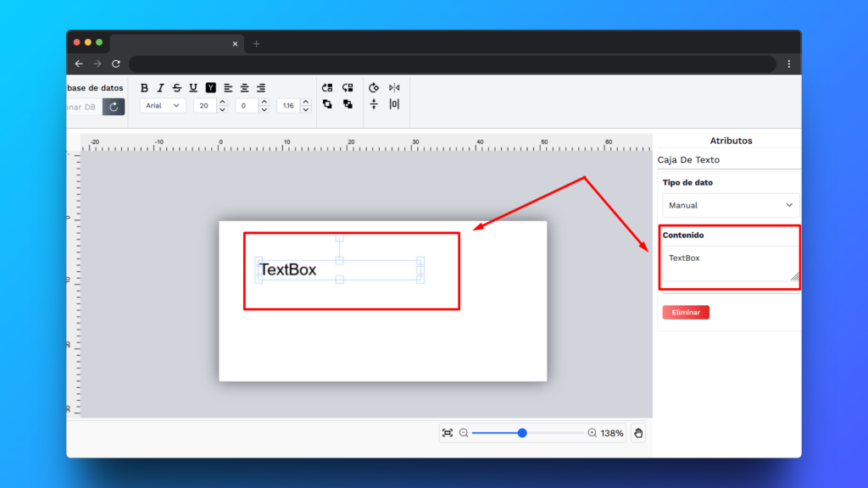This screenshot has height=488, width=868.
Task: Open a new browser tab
Action: tap(256, 44)
